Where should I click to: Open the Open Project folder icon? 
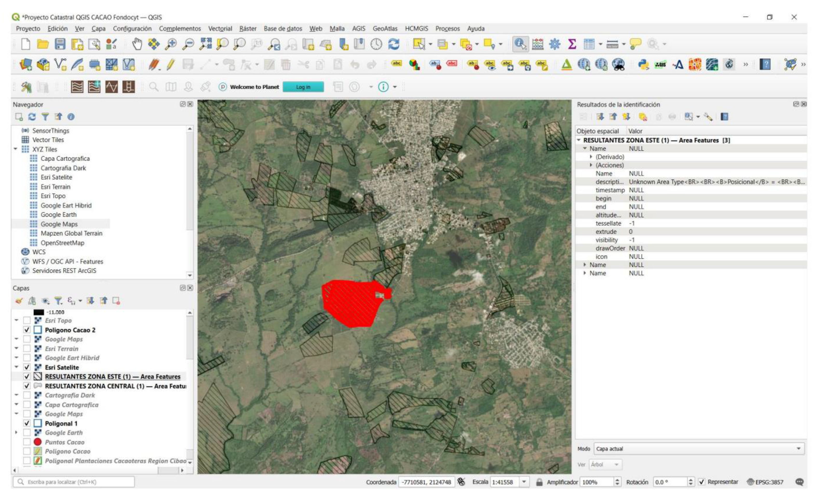click(43, 44)
